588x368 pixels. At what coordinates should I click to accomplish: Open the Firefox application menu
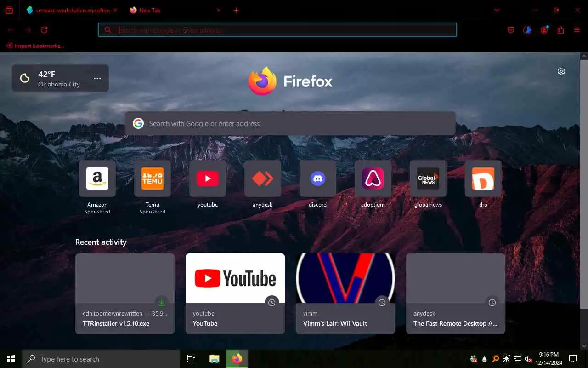pos(577,30)
